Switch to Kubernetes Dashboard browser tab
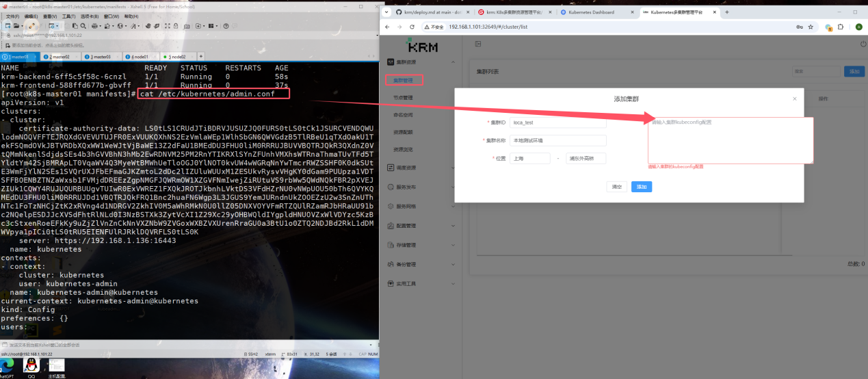 point(595,12)
